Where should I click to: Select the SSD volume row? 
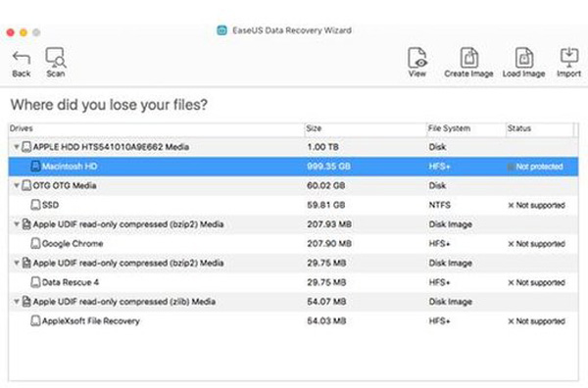[293, 205]
